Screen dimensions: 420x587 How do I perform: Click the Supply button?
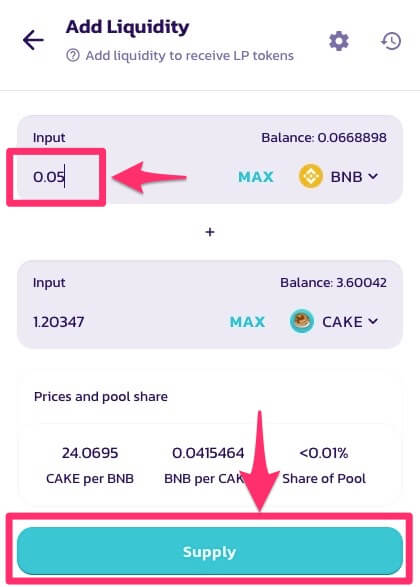point(210,551)
